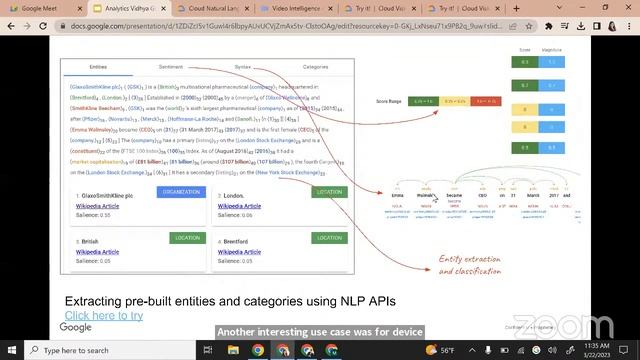Click the 'Type here to search' box

[x=110, y=350]
